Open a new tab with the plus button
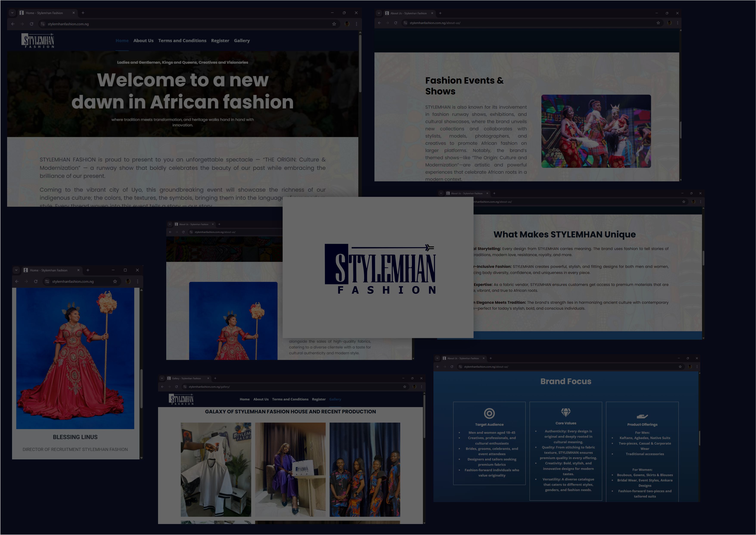The width and height of the screenshot is (756, 535). [x=83, y=13]
